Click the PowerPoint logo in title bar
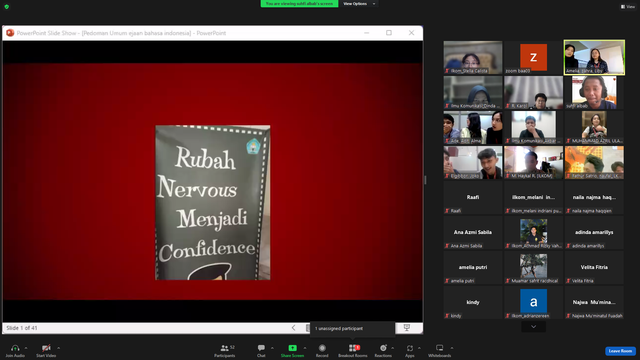The height and width of the screenshot is (360, 640). coord(10,33)
